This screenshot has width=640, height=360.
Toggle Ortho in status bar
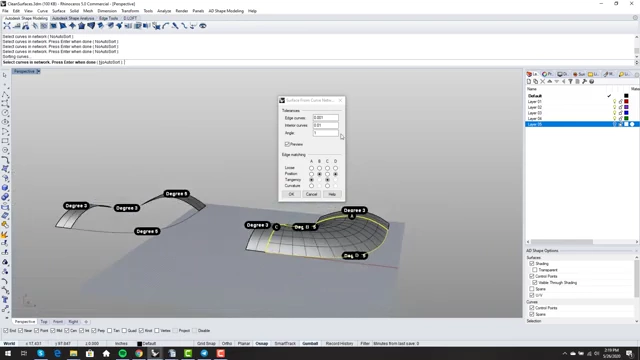pos(227,344)
